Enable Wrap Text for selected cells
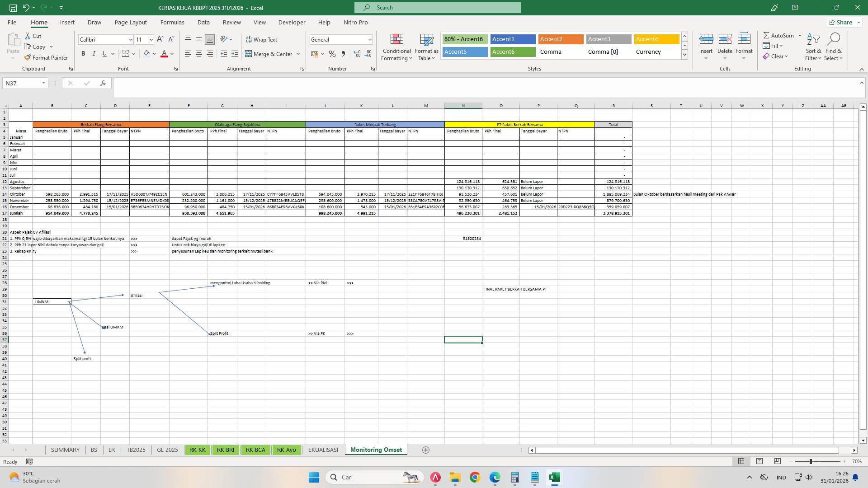Viewport: 868px width, 488px height. click(262, 39)
